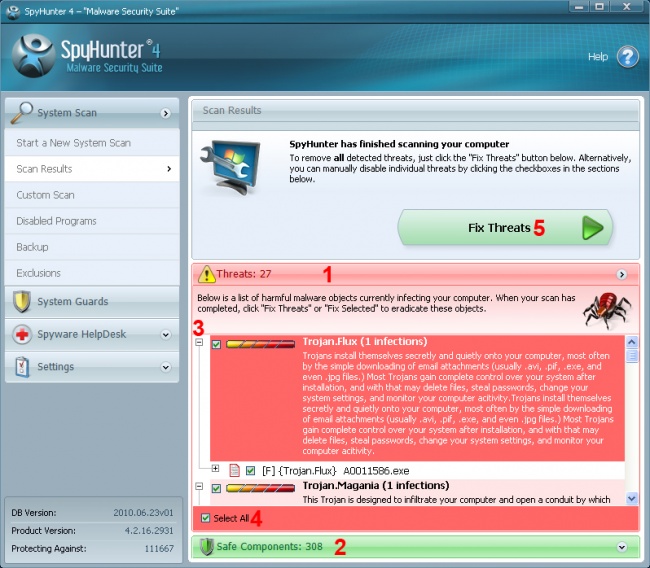
Task: Open Start a New System Scan
Action: (73, 143)
